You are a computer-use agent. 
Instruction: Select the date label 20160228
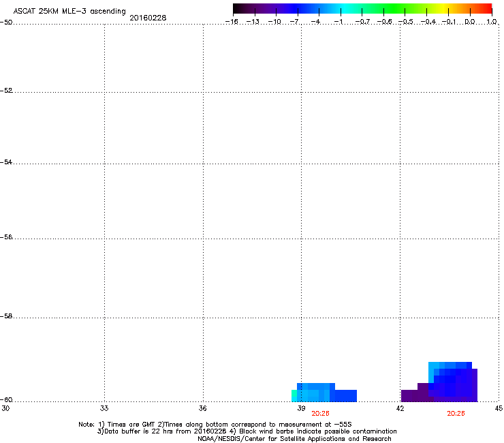tap(148, 18)
